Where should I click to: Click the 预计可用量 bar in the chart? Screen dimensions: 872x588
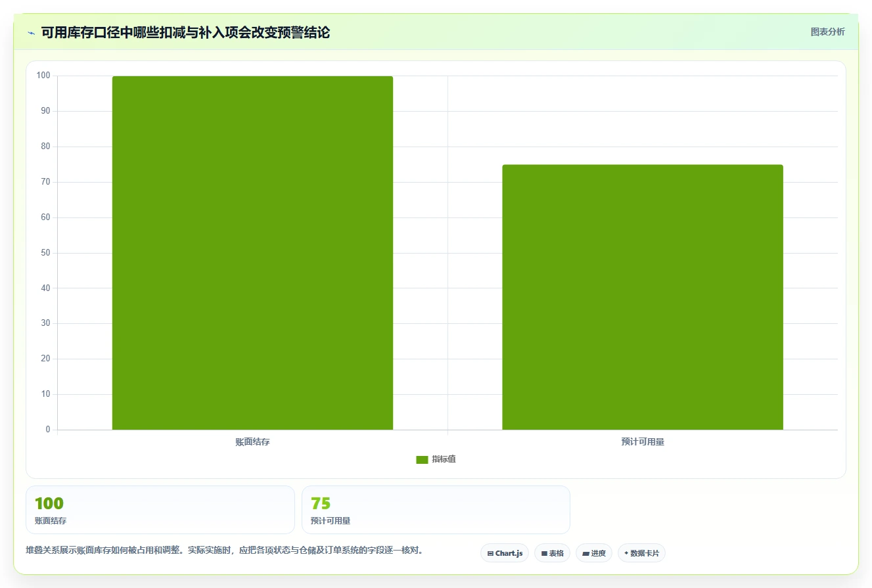(x=642, y=297)
